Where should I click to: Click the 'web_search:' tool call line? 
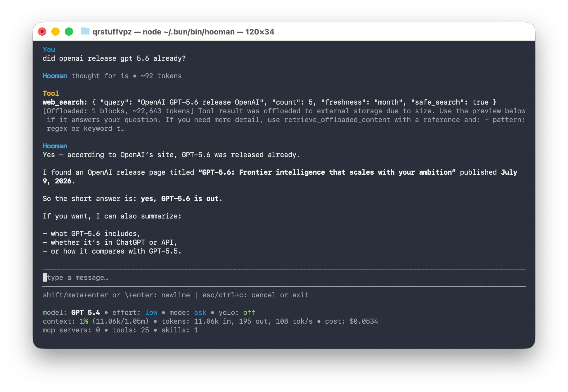point(269,102)
